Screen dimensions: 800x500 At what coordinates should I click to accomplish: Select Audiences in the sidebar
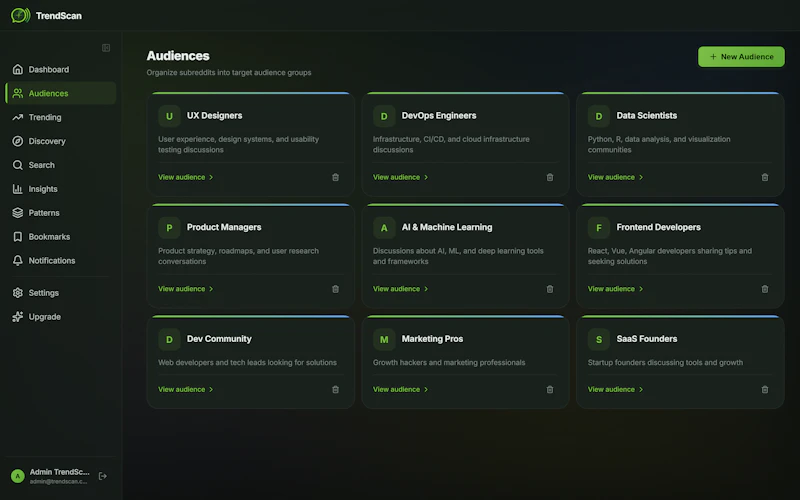pyautogui.click(x=61, y=93)
